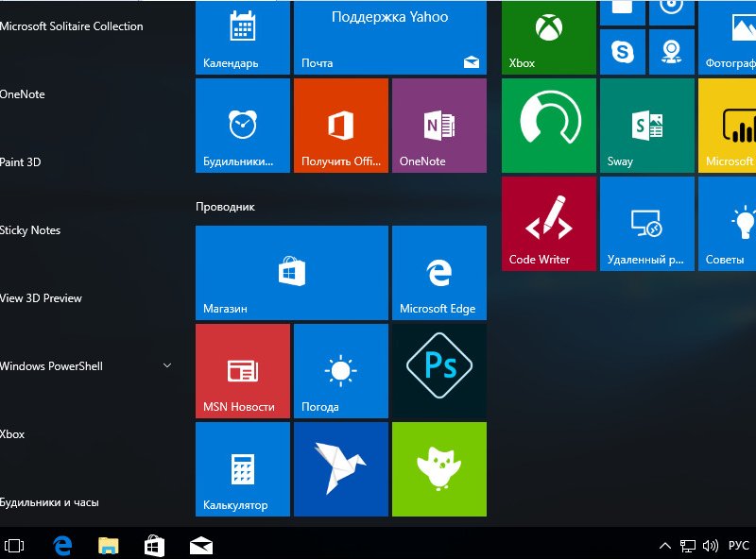Image resolution: width=756 pixels, height=559 pixels.
Task: Open Xbox from the app list
Action: click(x=12, y=434)
